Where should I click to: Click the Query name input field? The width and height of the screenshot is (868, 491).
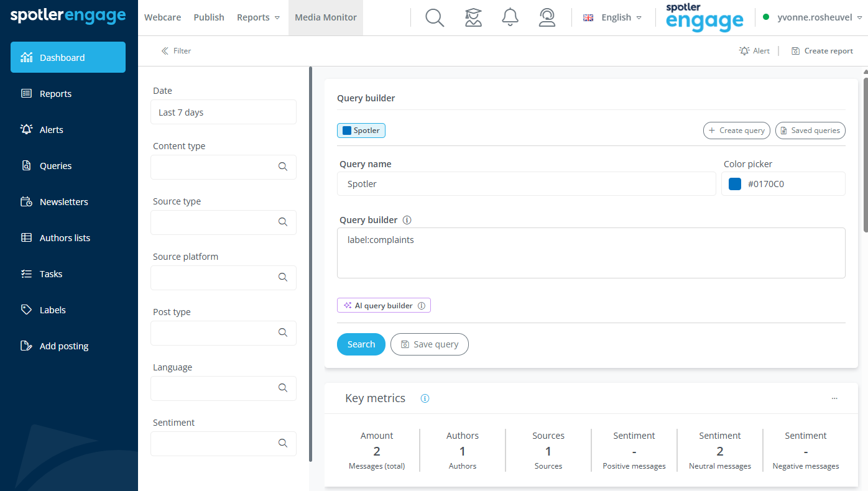(527, 184)
